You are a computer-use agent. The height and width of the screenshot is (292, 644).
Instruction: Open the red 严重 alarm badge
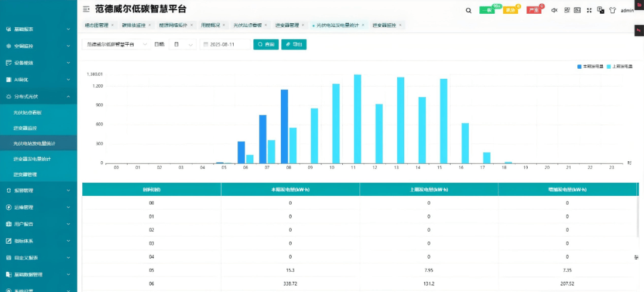534,10
